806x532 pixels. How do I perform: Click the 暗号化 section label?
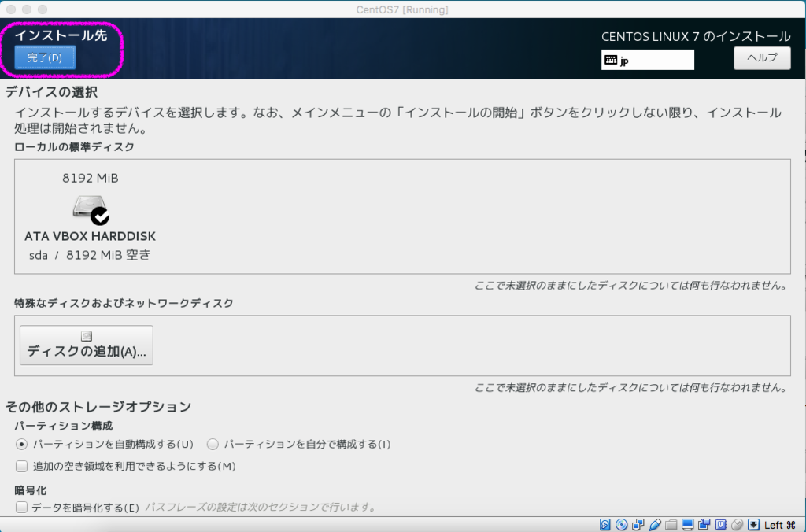click(x=31, y=490)
